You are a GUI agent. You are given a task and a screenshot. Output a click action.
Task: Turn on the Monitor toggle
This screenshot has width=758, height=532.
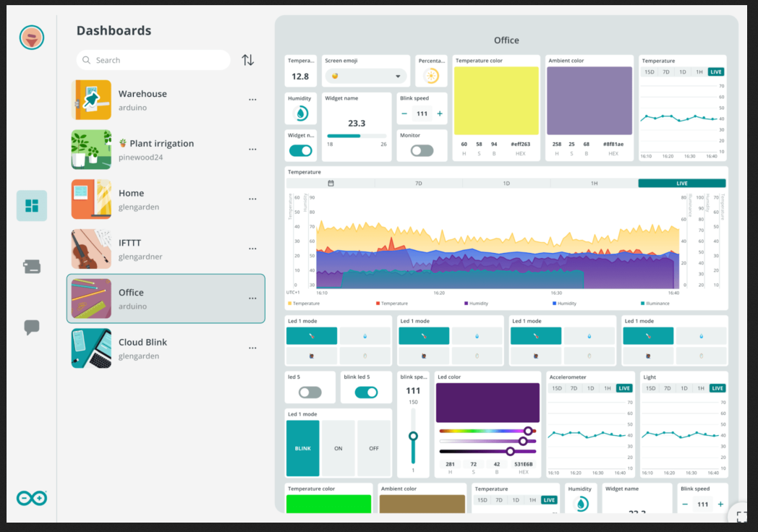pos(422,151)
